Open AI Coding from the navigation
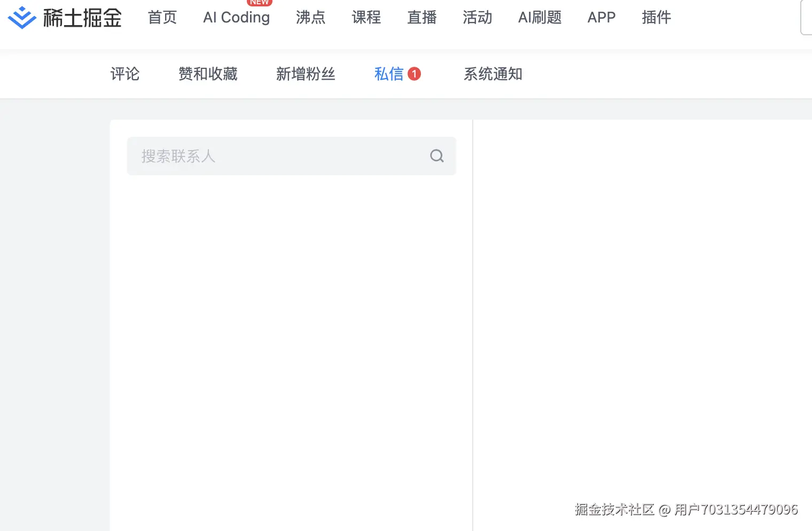Screen dimensions: 812x531 tap(236, 18)
